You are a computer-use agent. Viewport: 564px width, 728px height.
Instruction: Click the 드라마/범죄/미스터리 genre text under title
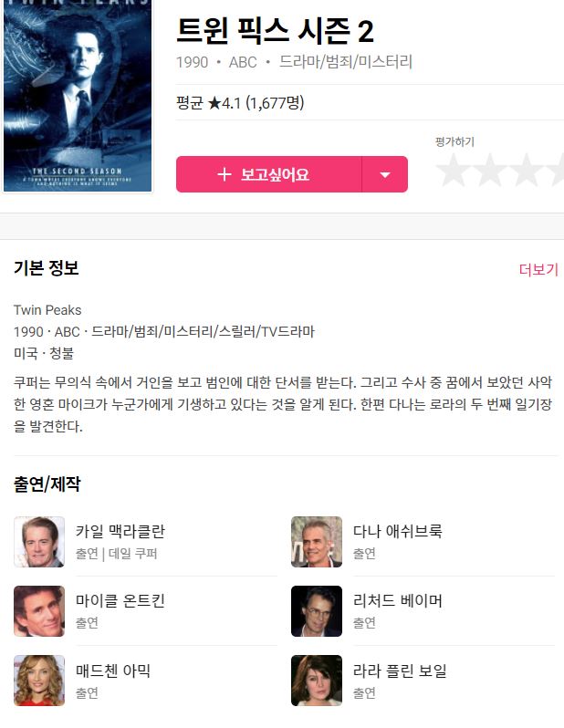pyautogui.click(x=346, y=62)
